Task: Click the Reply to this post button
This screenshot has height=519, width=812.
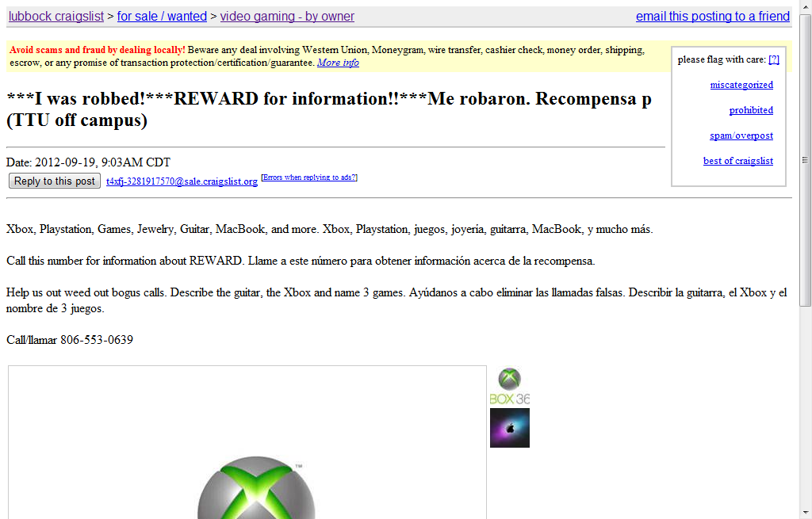Action: pyautogui.click(x=55, y=181)
